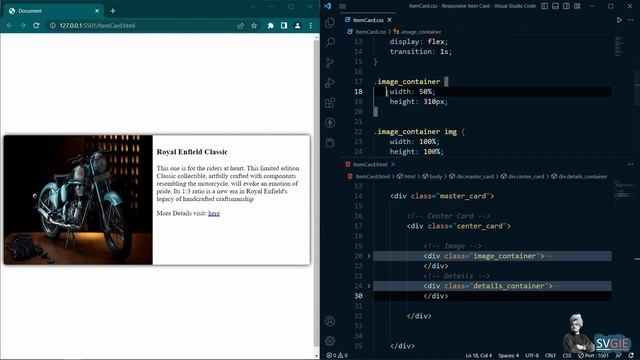Click the Royal Enfield motorcycle image
This screenshot has height=360, width=640.
pos(78,200)
